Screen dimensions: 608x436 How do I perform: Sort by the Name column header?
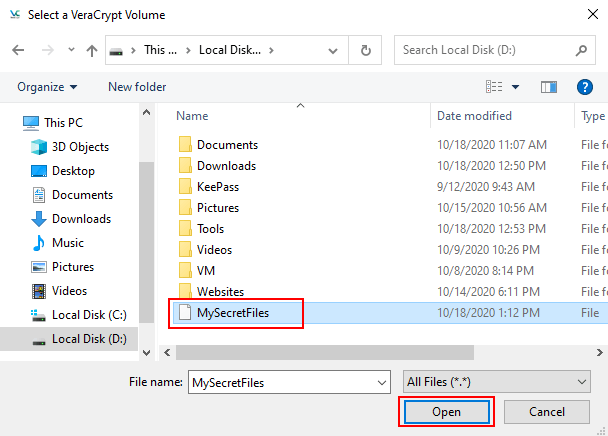click(192, 116)
